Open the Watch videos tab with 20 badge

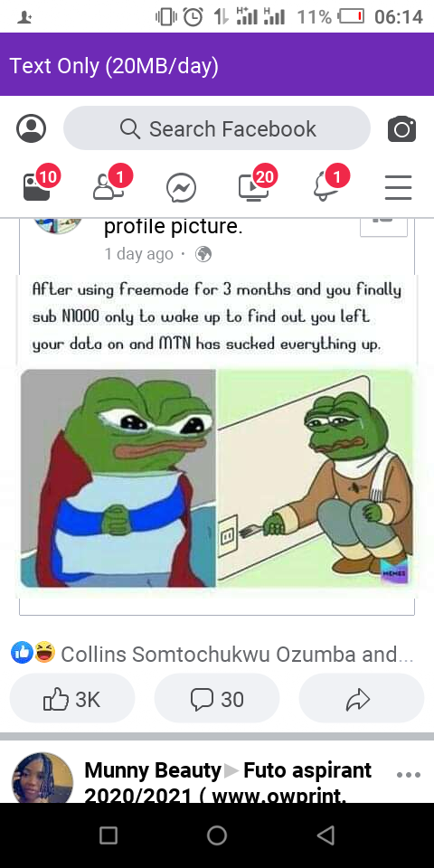point(253,186)
